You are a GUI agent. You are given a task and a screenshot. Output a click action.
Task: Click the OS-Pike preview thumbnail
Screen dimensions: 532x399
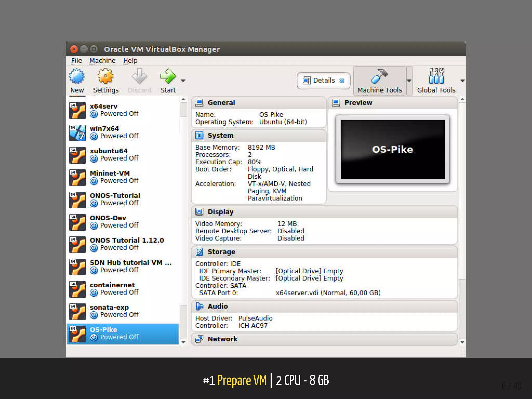[x=393, y=149]
